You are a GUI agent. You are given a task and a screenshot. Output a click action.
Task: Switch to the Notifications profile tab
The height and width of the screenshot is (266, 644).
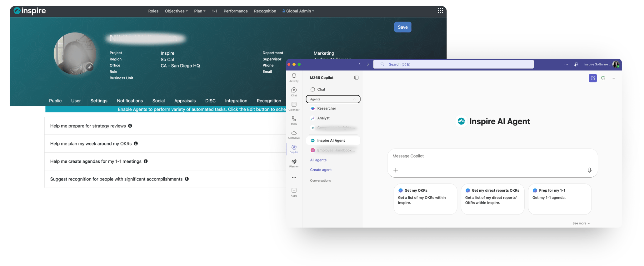click(130, 101)
